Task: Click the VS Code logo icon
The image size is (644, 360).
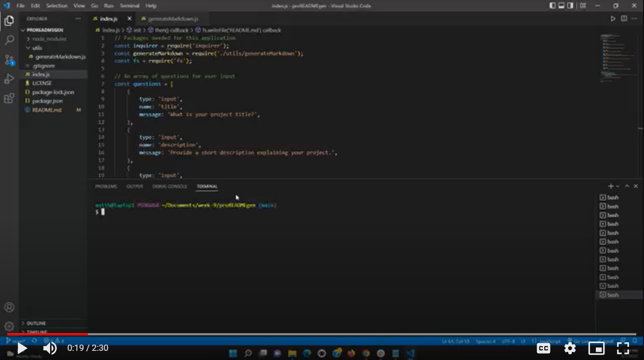Action: tap(6, 6)
